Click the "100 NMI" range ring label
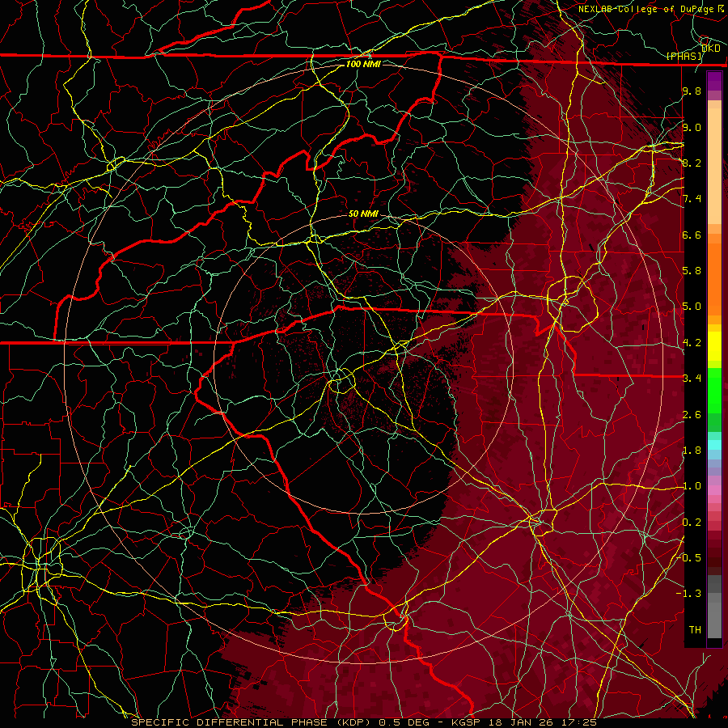 pos(363,64)
